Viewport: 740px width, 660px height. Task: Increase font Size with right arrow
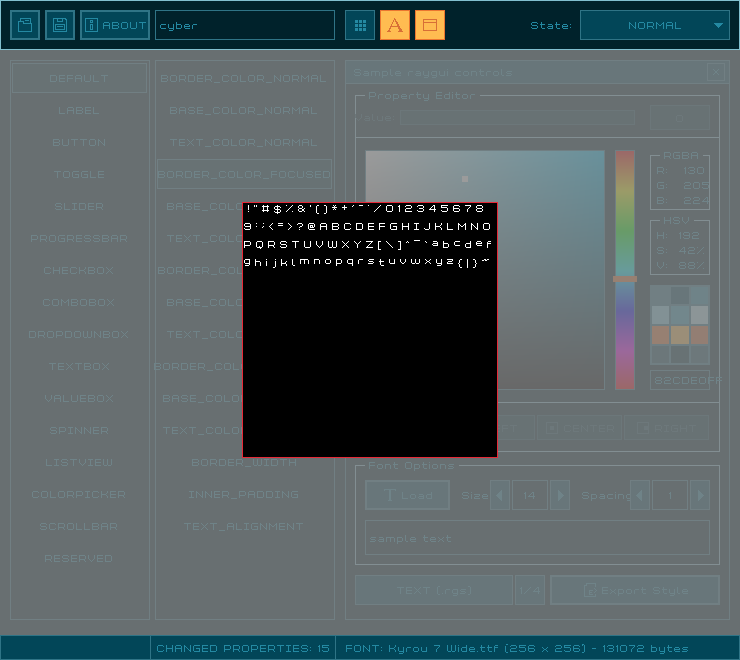[x=560, y=495]
